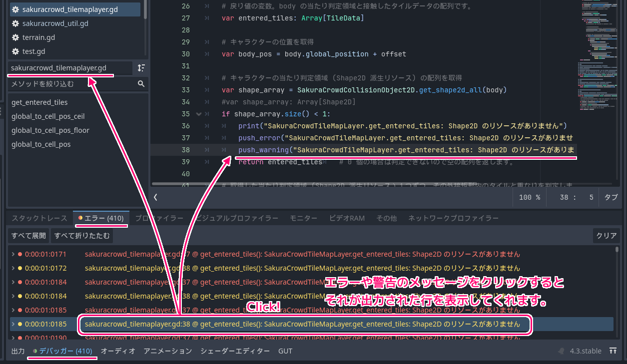Click the 'var body_pos' code line
Screen dimensions: 627x364
[x=314, y=54]
